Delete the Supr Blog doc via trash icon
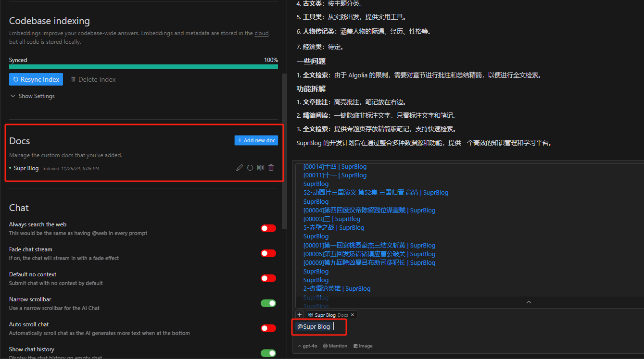644x359 pixels. coord(271,168)
